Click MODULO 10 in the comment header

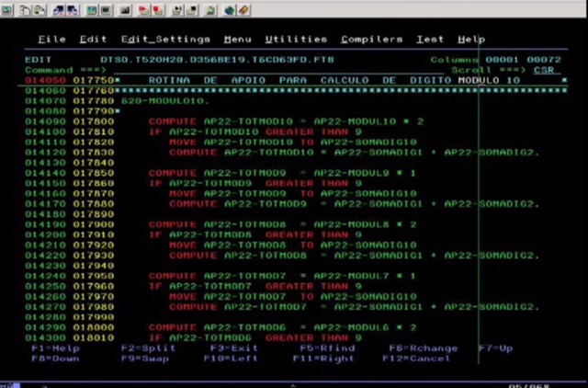coord(489,81)
